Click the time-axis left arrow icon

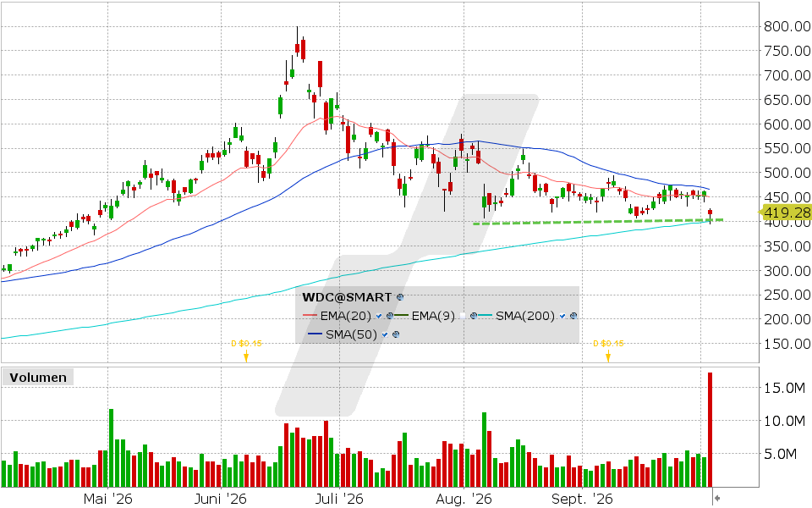coord(717,498)
